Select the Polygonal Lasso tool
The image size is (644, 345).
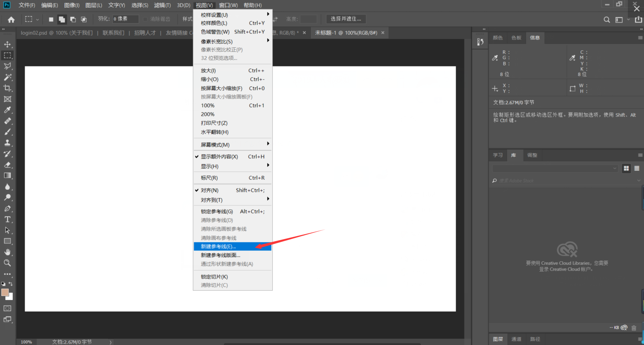tap(7, 66)
